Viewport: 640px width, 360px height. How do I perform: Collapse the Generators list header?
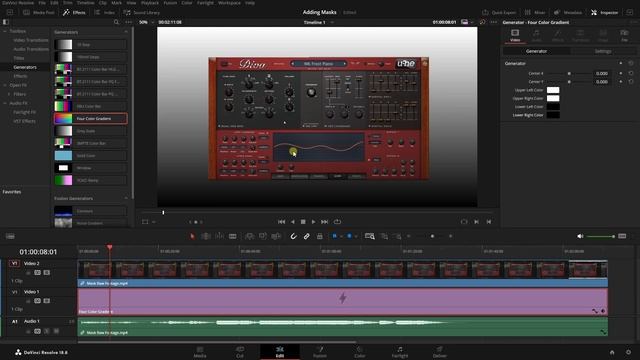coord(126,32)
